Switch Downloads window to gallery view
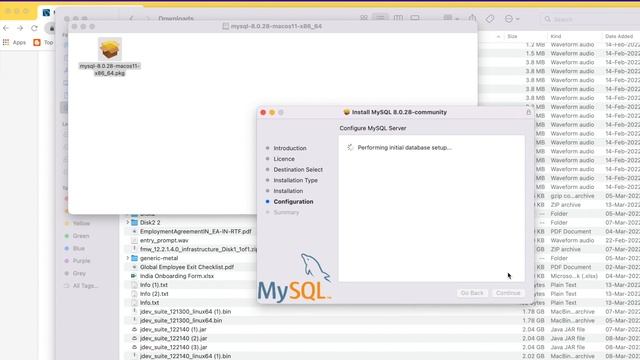The height and width of the screenshot is (360, 640). click(x=415, y=18)
